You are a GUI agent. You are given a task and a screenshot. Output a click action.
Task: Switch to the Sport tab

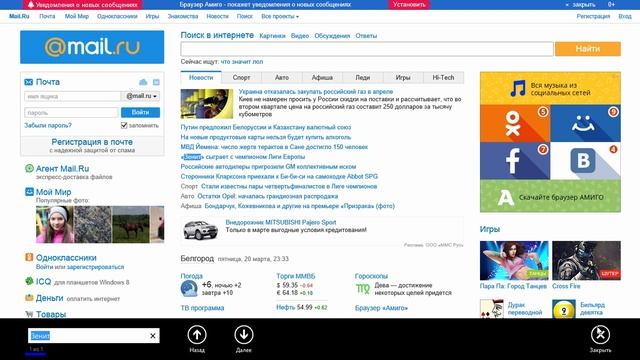point(241,77)
